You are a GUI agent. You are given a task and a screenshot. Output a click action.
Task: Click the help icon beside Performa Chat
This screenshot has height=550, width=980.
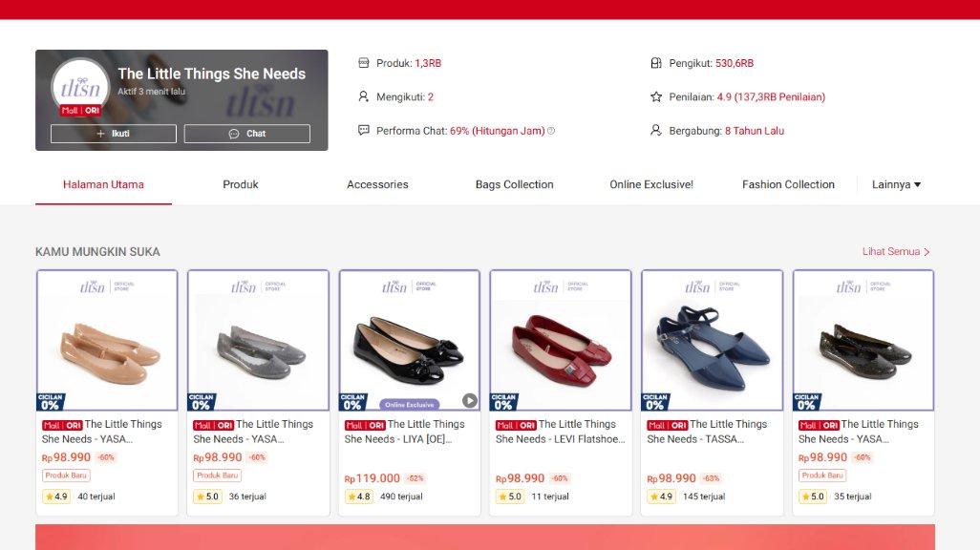[x=551, y=131]
